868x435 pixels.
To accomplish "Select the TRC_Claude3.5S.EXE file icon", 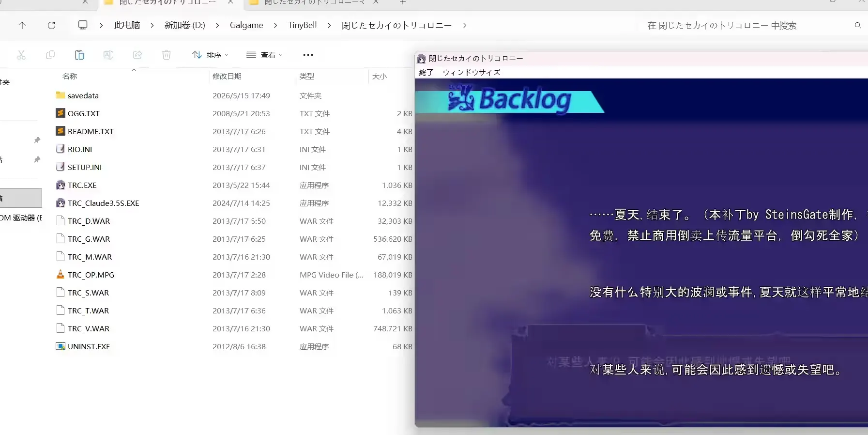I will point(61,203).
